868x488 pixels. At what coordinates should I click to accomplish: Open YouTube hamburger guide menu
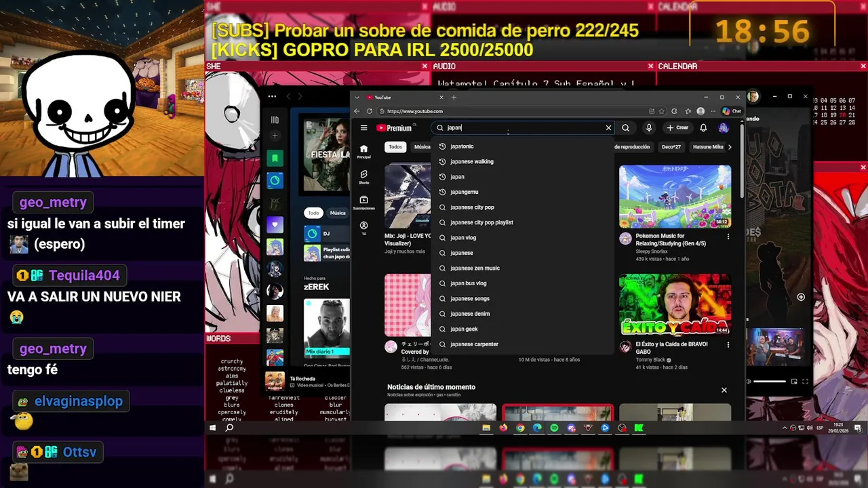(363, 127)
